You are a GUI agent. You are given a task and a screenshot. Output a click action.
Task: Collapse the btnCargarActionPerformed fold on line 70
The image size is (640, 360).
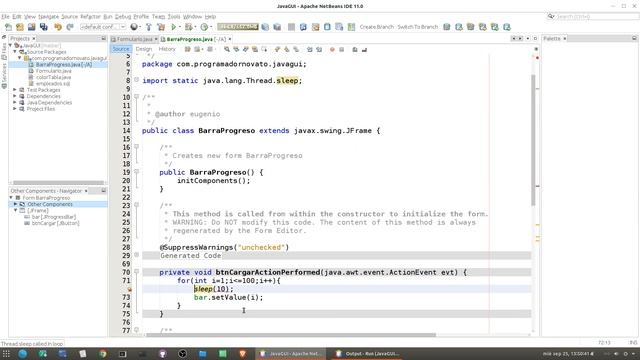(x=136, y=272)
